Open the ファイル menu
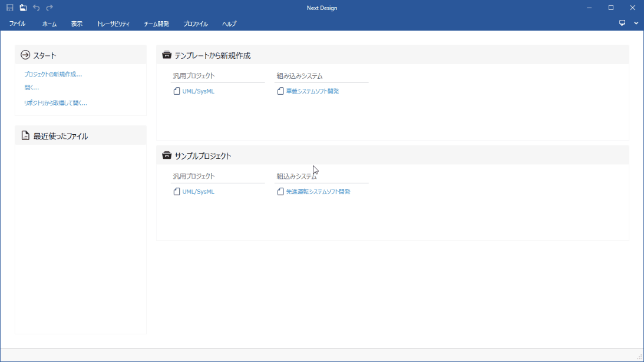The image size is (644, 362). (x=17, y=24)
